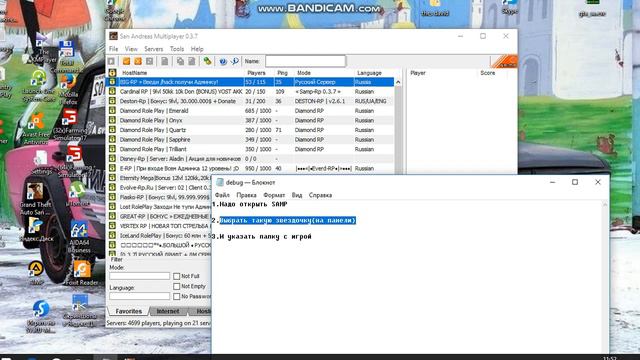Click lock icon of Cardinal RP server row
This screenshot has width=640, height=360.
click(x=112, y=91)
